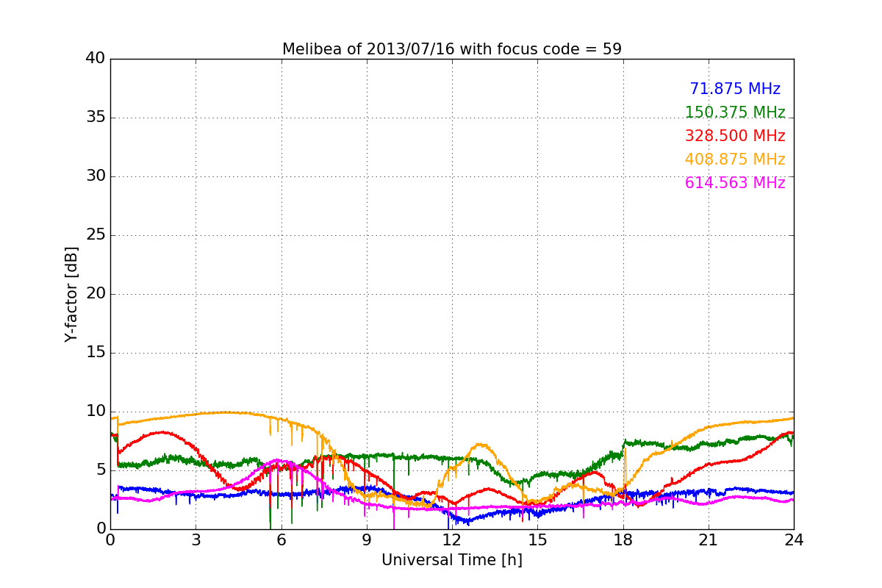Image resolution: width=882 pixels, height=588 pixels.
Task: Click the x-axis tick label 12
Action: pos(452,540)
